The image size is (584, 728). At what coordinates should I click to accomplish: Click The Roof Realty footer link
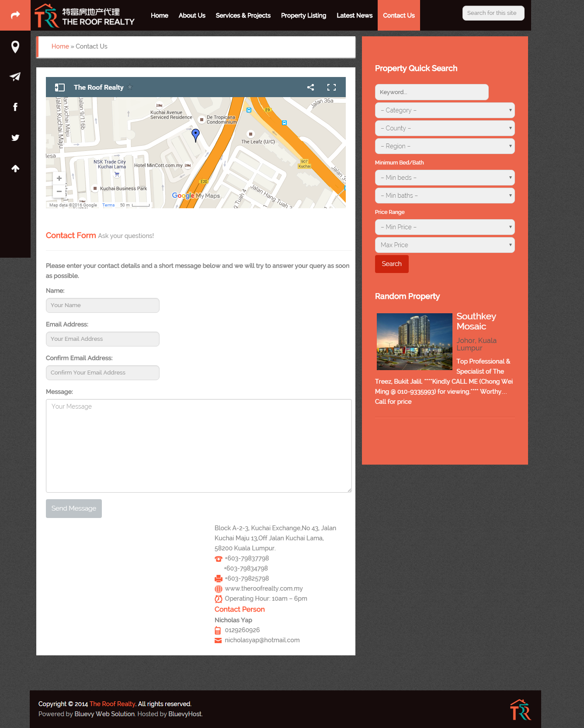(x=112, y=704)
